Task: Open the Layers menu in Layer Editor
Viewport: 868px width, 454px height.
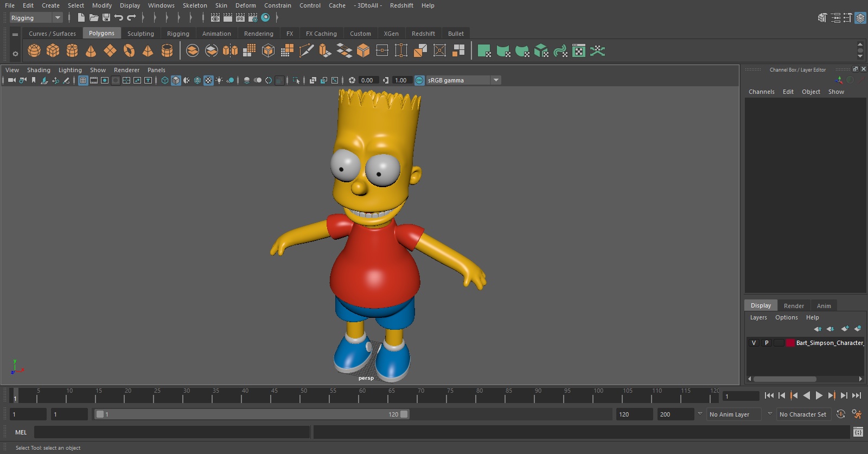Action: 758,317
